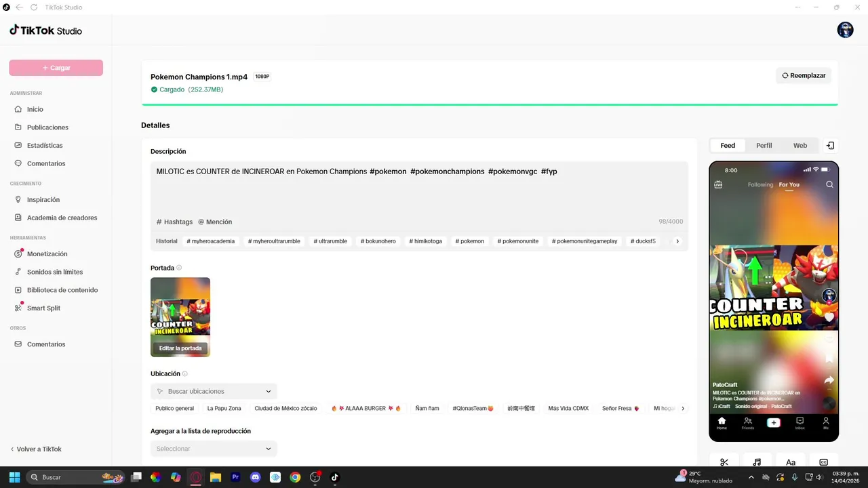Viewport: 868px width, 488px height.
Task: Add #myheroacademia hashtag chip
Action: pos(211,241)
